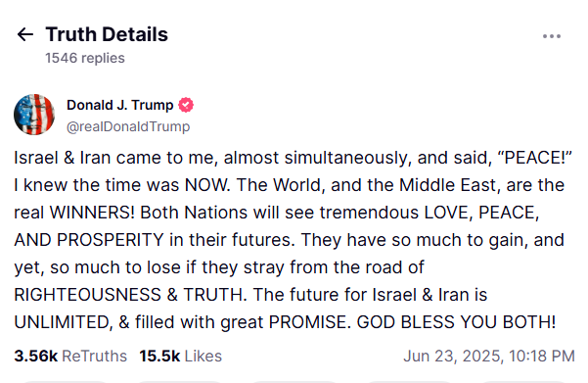
Task: Click the word UNLIMITED in the post
Action: pyautogui.click(x=64, y=322)
